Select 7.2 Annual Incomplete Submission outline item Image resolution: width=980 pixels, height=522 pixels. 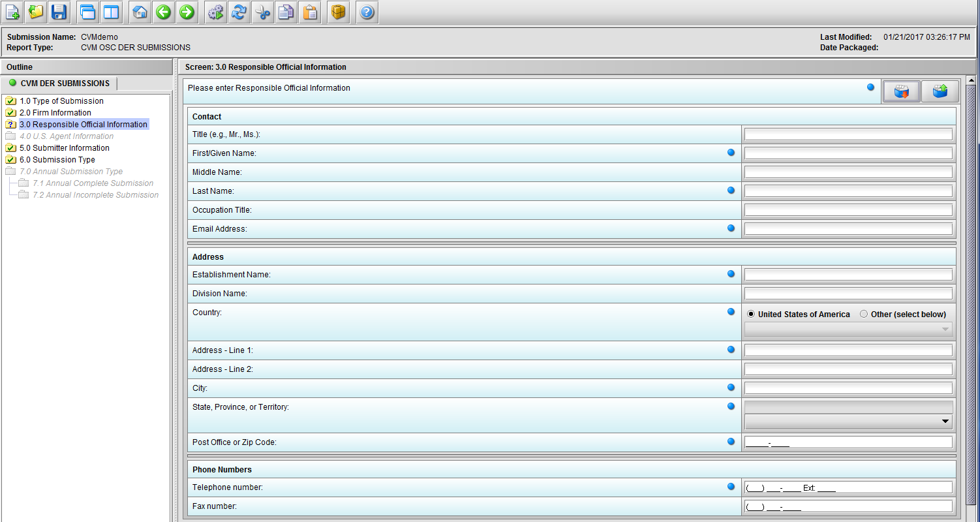coord(95,194)
